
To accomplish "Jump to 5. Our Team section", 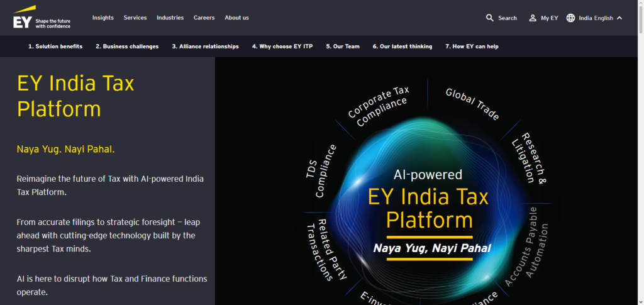I will tap(343, 47).
